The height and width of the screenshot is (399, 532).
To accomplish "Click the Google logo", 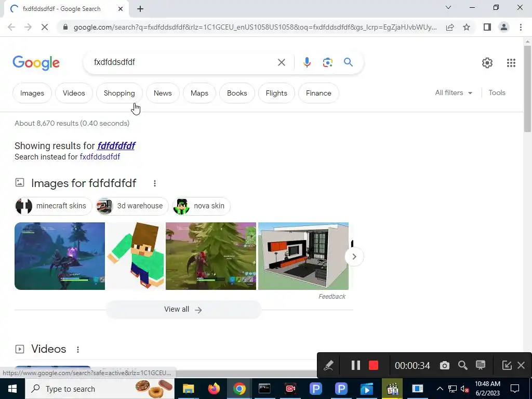I will 36,63.
